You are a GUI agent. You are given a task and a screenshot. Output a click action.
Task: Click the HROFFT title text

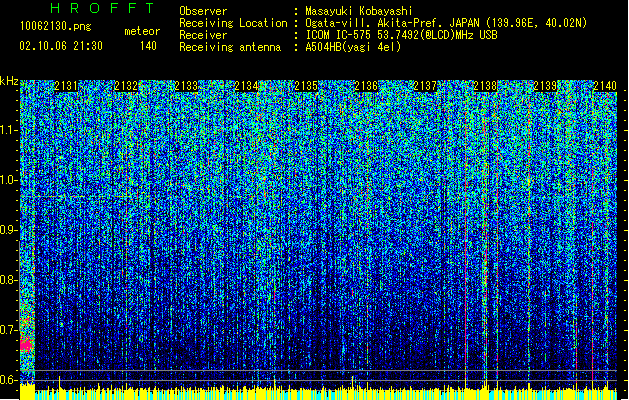click(102, 8)
